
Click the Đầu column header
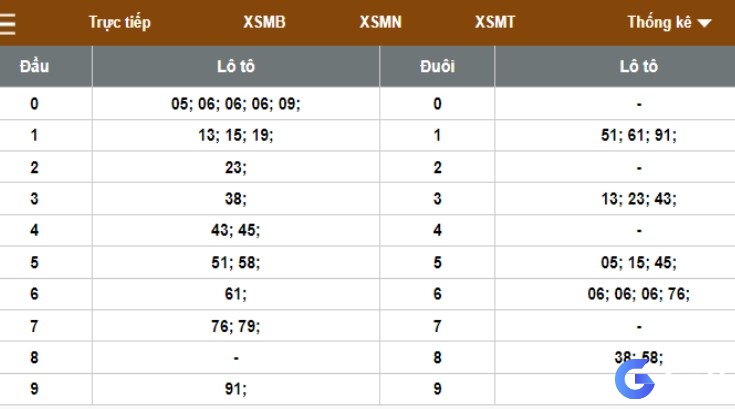coord(34,66)
